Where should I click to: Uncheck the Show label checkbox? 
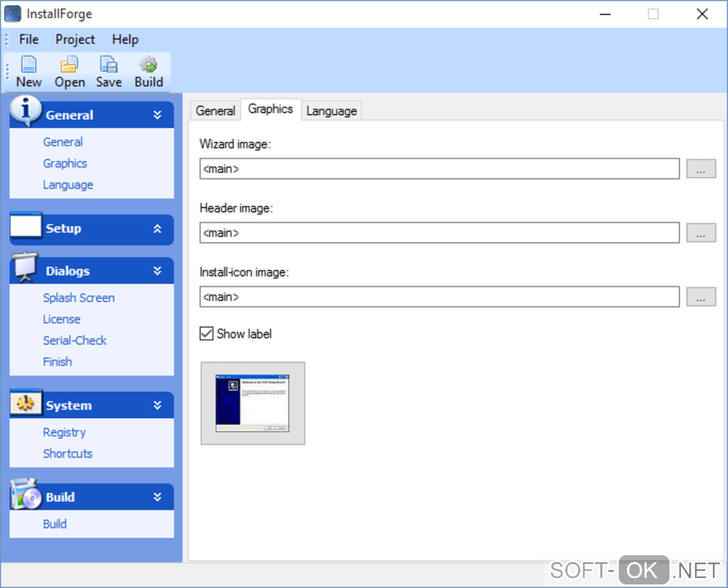[x=206, y=333]
